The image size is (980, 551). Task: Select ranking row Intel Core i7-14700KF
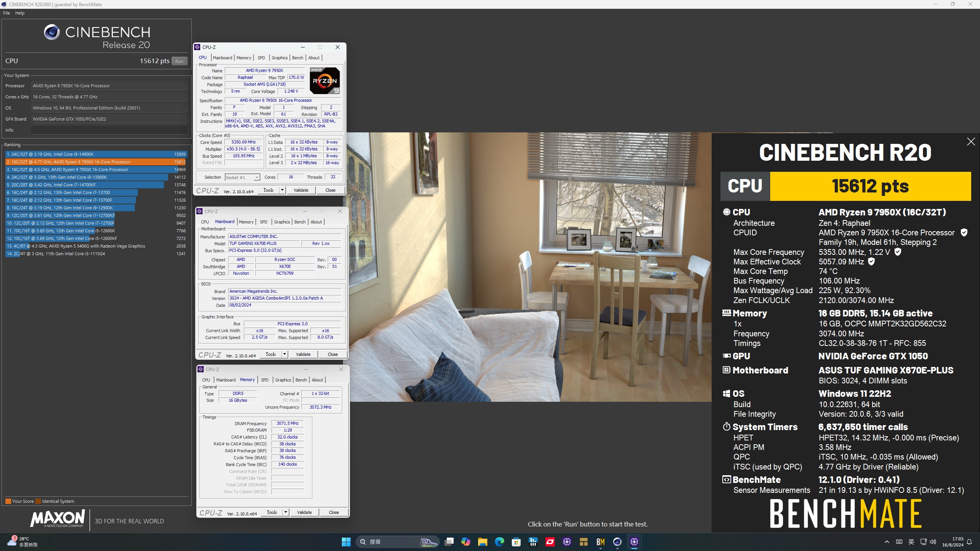click(x=96, y=185)
